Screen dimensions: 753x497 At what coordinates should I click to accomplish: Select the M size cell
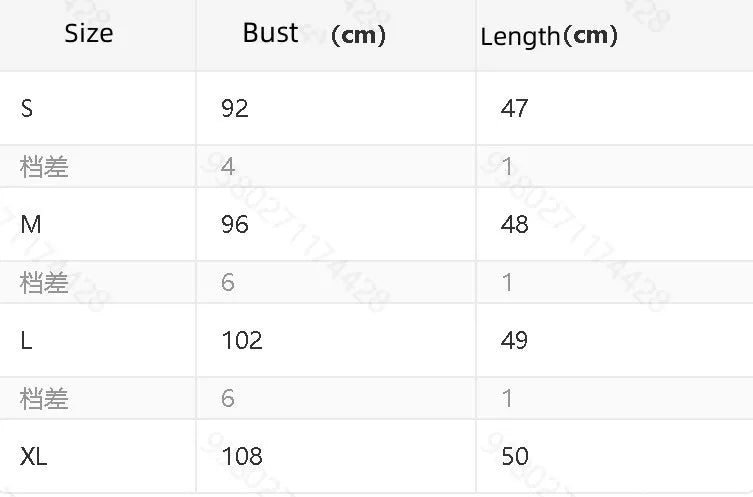31,224
